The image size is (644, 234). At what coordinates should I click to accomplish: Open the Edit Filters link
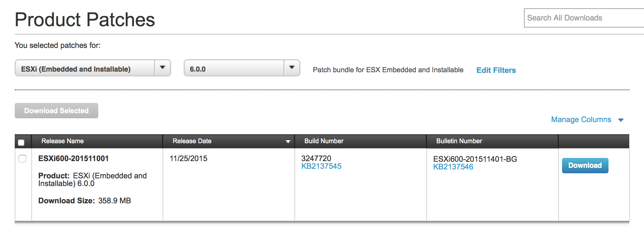pos(496,70)
